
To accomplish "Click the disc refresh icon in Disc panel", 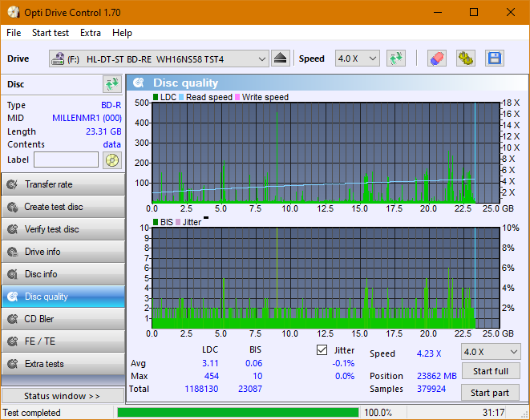I will 111,84.
